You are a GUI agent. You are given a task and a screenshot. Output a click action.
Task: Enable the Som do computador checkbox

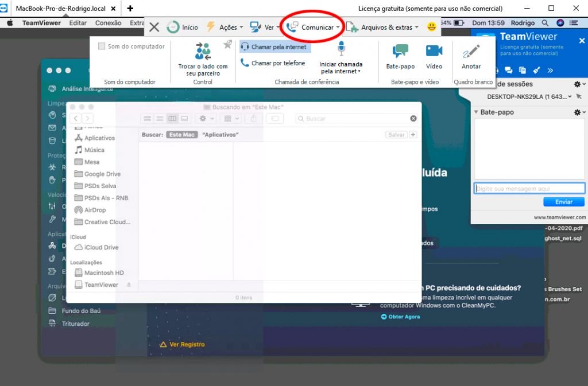tap(102, 46)
